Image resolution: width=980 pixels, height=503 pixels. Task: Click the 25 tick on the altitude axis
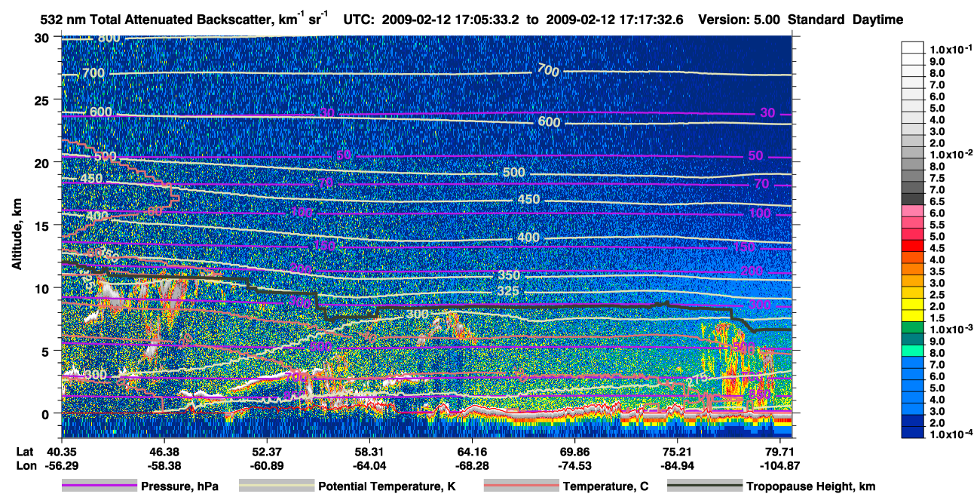44,100
